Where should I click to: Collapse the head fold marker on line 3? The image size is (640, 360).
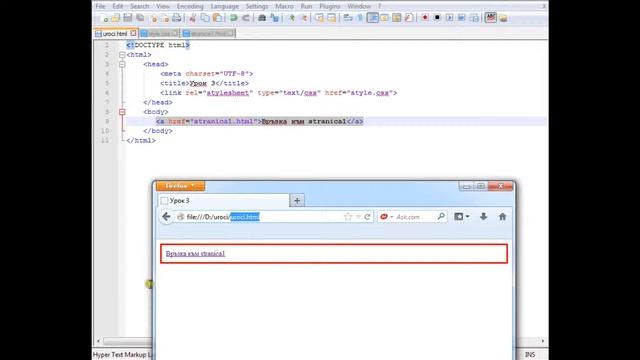point(122,64)
